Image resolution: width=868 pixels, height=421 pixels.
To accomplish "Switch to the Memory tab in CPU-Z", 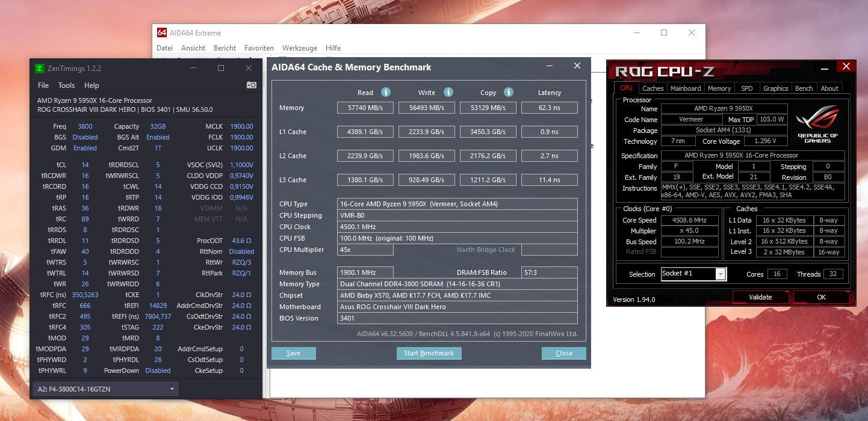I will click(x=719, y=88).
